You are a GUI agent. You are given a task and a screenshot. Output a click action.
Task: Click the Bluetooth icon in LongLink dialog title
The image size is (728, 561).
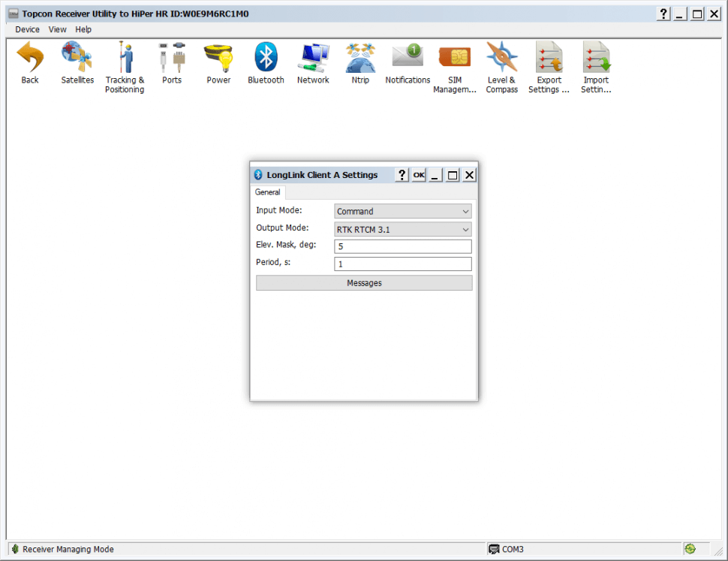tap(259, 175)
